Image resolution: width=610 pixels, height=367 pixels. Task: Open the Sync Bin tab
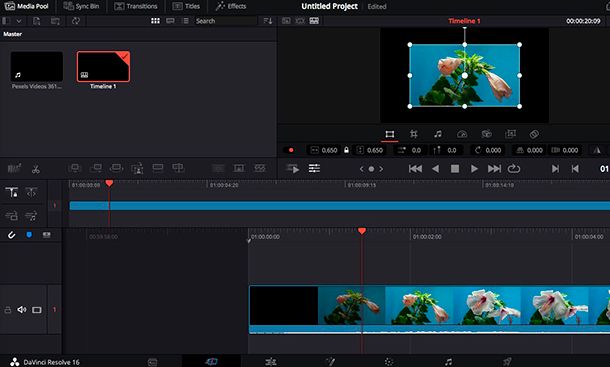(x=81, y=6)
